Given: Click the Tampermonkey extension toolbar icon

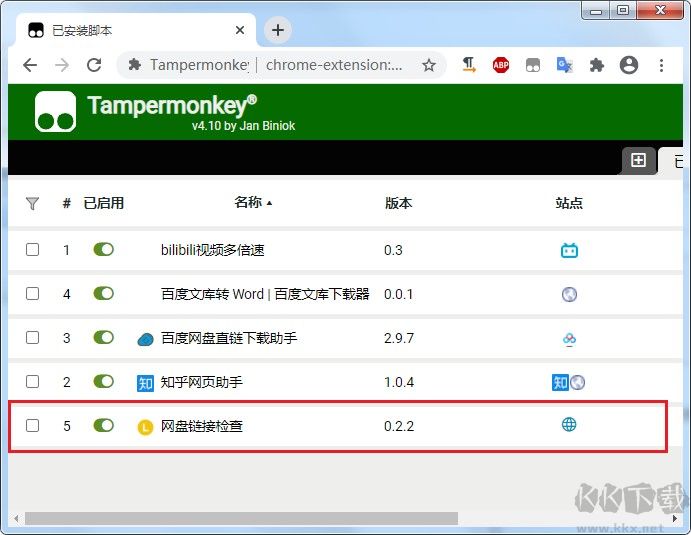Looking at the screenshot, I should [x=533, y=65].
